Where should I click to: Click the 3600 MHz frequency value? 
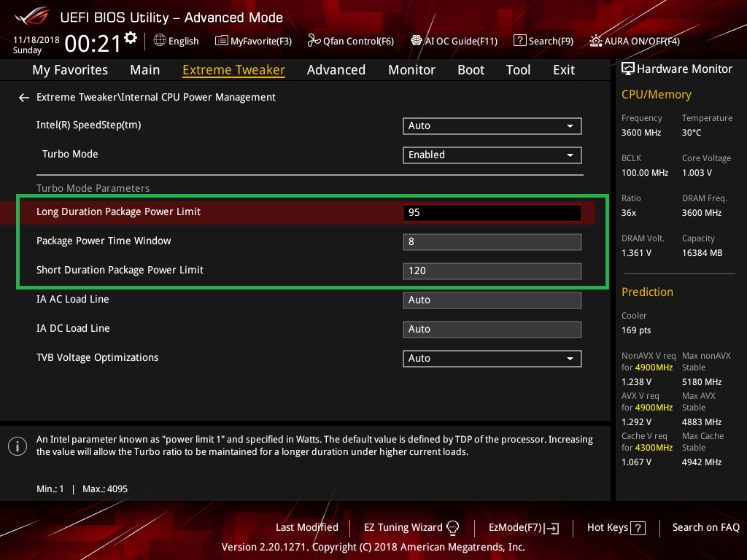(x=641, y=133)
